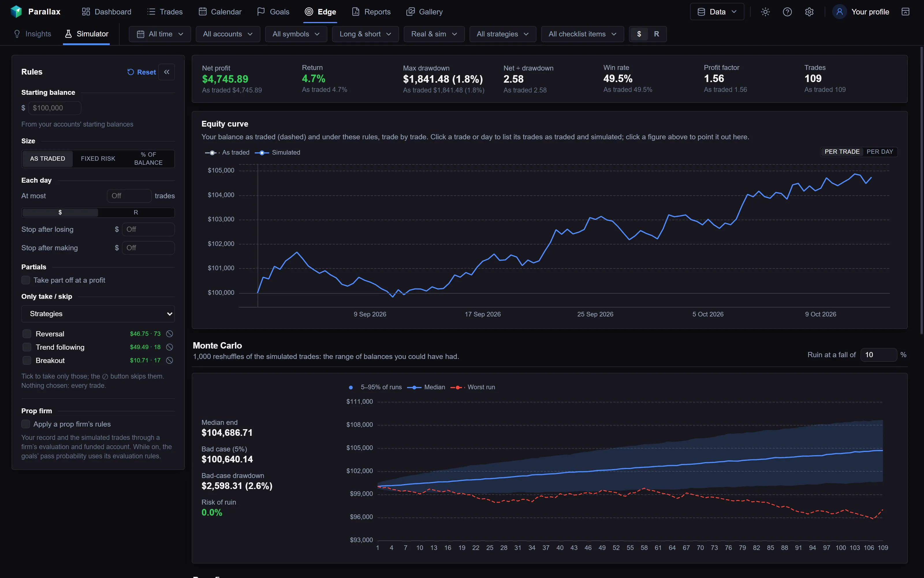Image resolution: width=924 pixels, height=578 pixels.
Task: Show equity curve PER DAY
Action: click(x=880, y=152)
